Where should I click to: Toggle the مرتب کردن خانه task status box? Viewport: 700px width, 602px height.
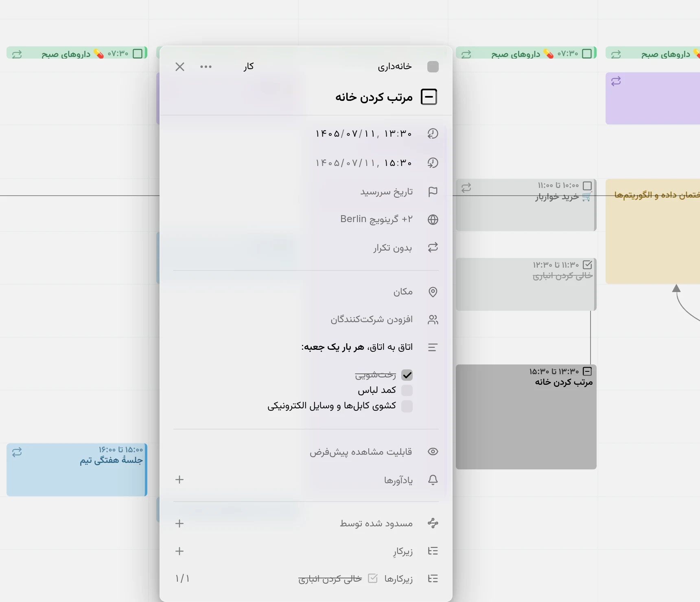coord(429,97)
